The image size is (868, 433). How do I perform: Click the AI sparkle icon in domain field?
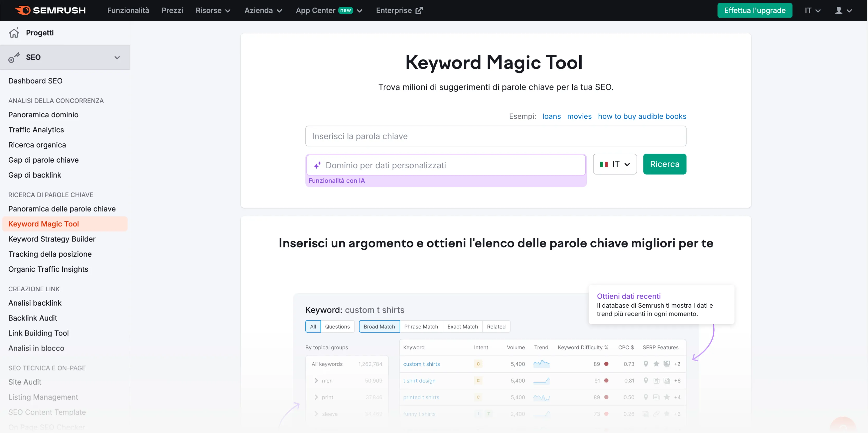tap(317, 165)
